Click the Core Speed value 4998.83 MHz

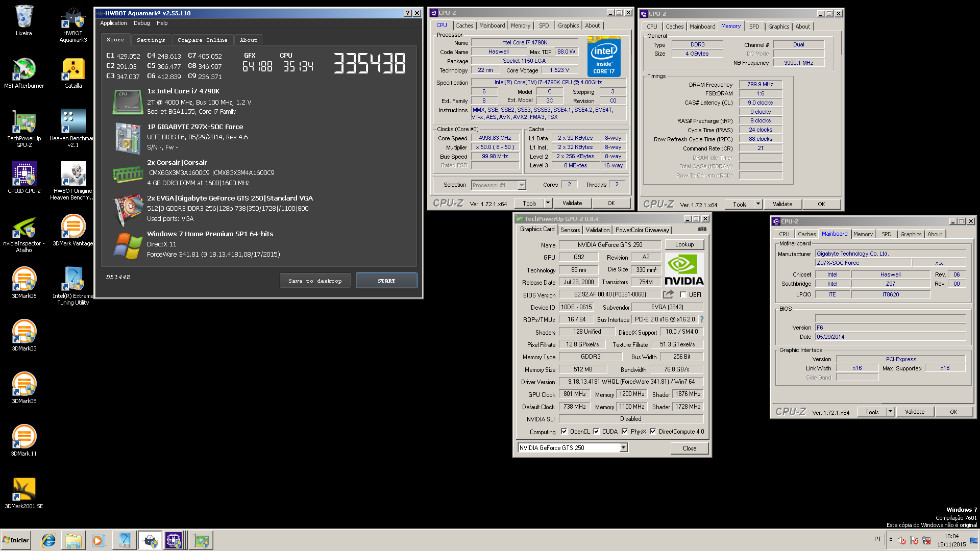[x=495, y=138]
